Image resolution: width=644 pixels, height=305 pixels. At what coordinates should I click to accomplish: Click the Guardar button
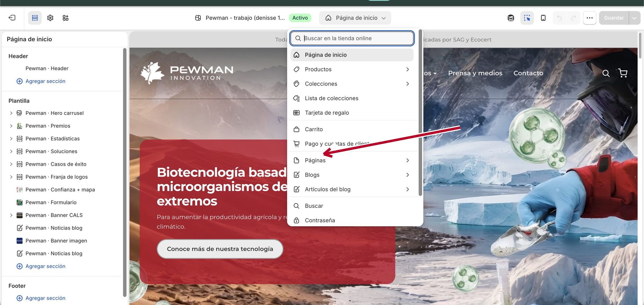click(x=614, y=18)
